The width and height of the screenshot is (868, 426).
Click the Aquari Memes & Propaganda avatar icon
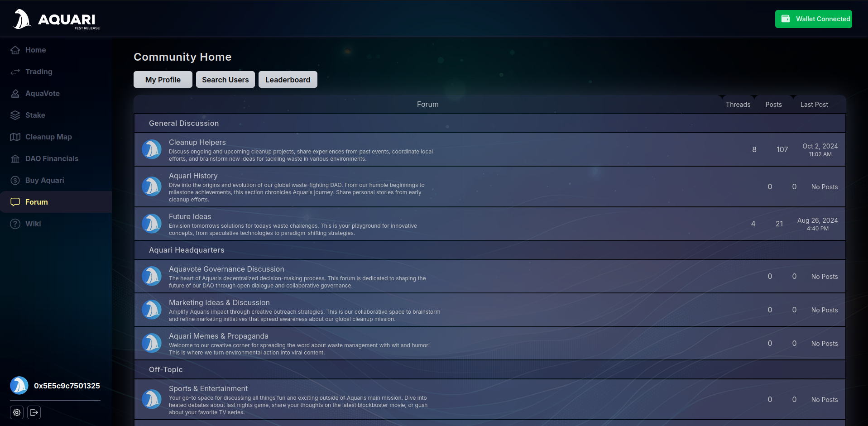(x=152, y=343)
